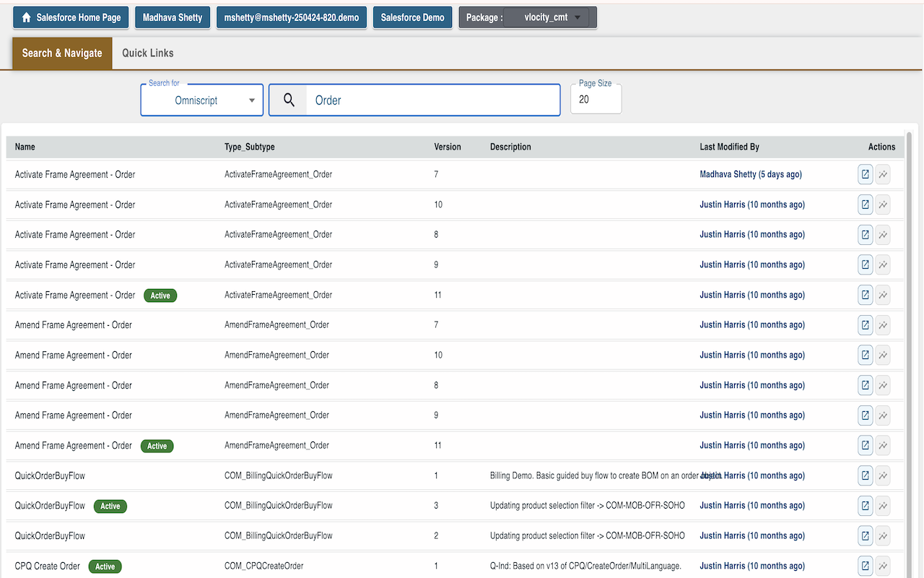Click the Last Modified By column header
Screen dimensions: 924x578
click(729, 147)
